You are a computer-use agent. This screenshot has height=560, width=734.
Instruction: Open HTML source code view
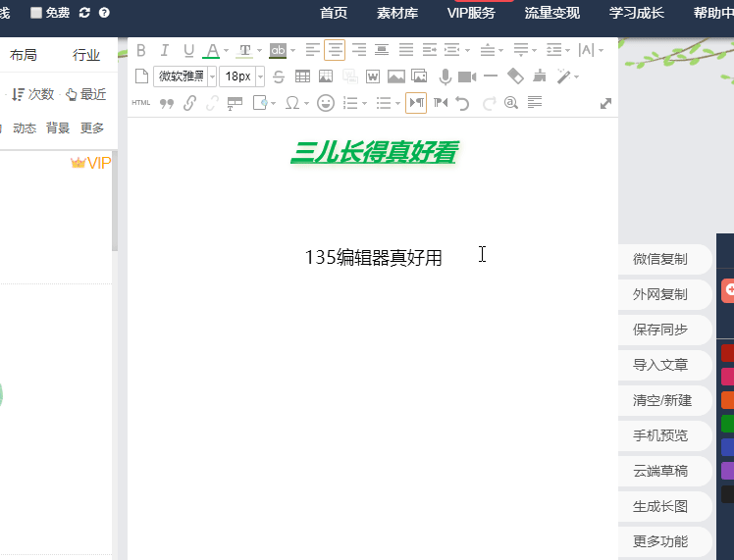[x=141, y=102]
